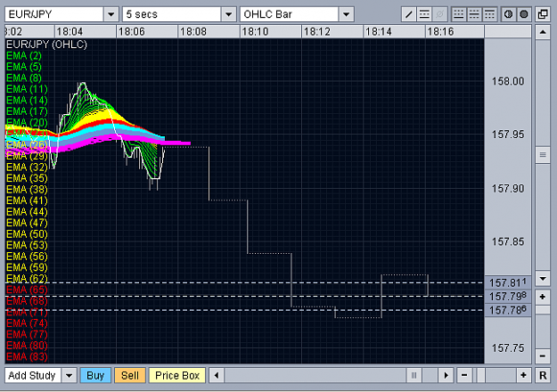Choose line style with solid top line

490,14
